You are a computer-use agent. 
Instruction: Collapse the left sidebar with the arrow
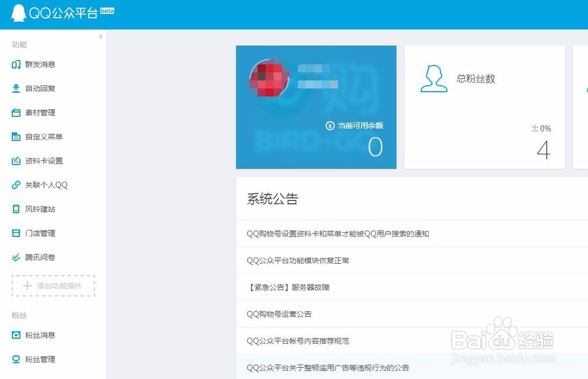click(x=101, y=36)
